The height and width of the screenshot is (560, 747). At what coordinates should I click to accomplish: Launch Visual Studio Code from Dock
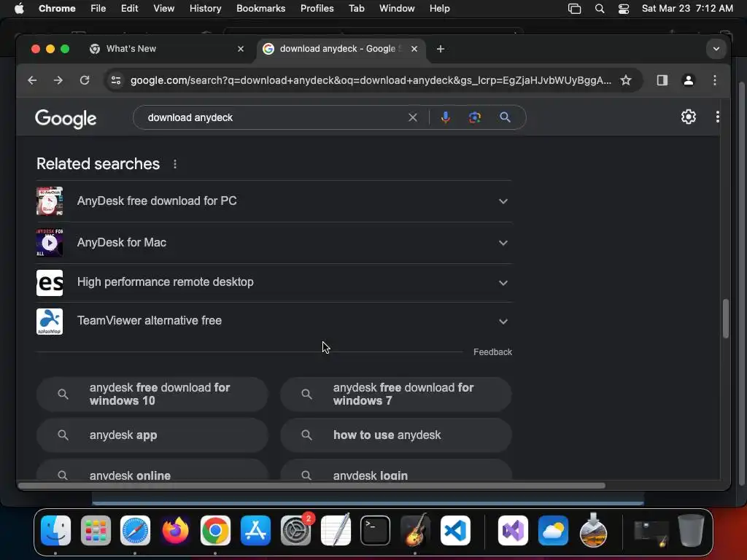[x=455, y=530]
